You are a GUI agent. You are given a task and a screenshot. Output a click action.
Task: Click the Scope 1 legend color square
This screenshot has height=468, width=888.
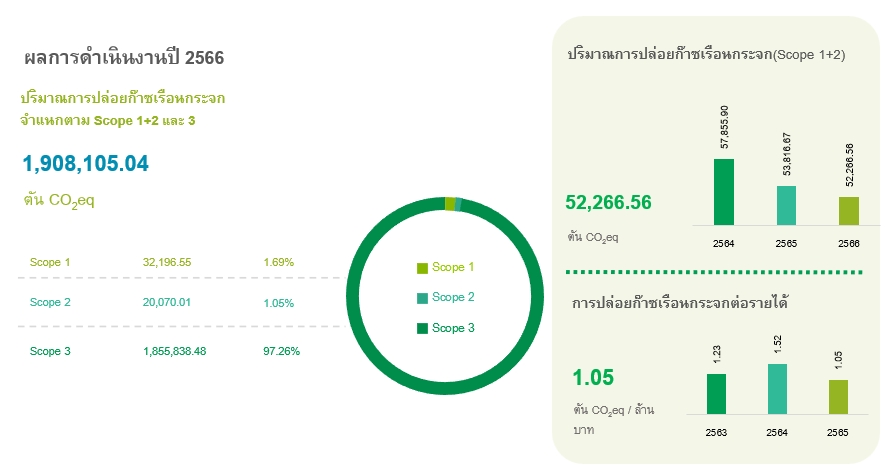(422, 268)
